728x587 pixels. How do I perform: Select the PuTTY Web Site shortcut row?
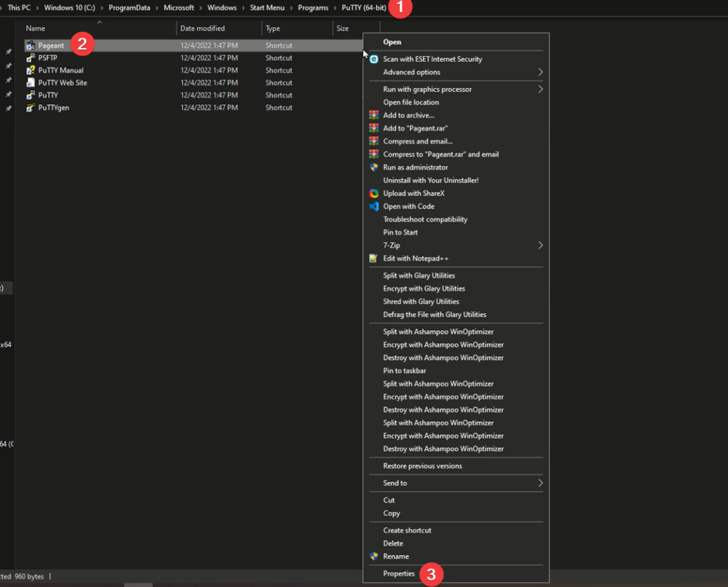[63, 83]
